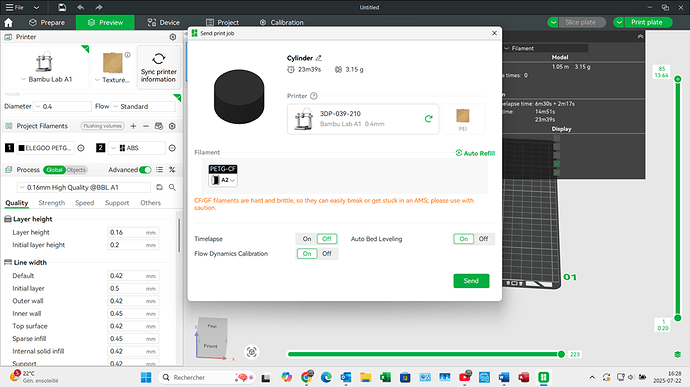Switch to the Strength tab
Viewport: 690px width, 387px height.
click(51, 203)
